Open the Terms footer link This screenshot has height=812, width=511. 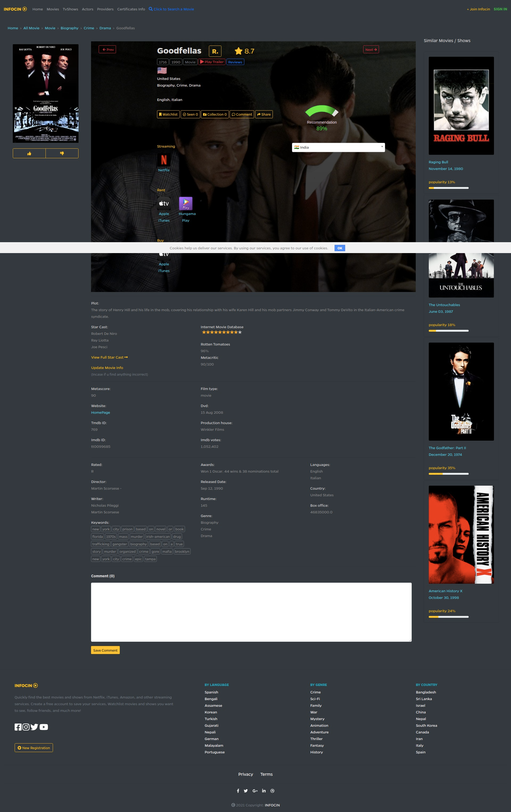pyautogui.click(x=266, y=774)
